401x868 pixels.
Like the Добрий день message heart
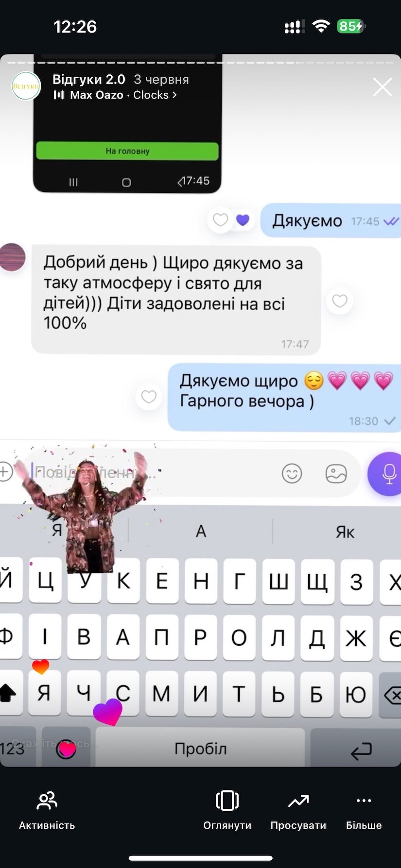[339, 301]
